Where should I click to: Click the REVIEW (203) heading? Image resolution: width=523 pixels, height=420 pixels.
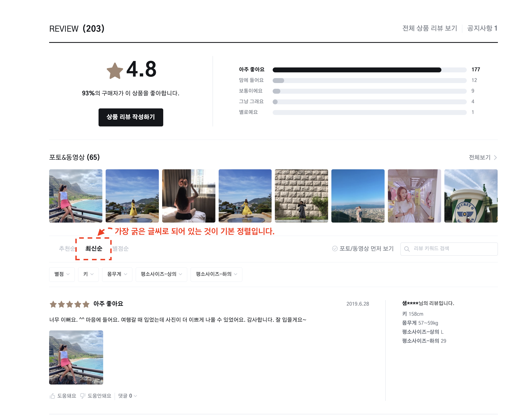coord(77,29)
